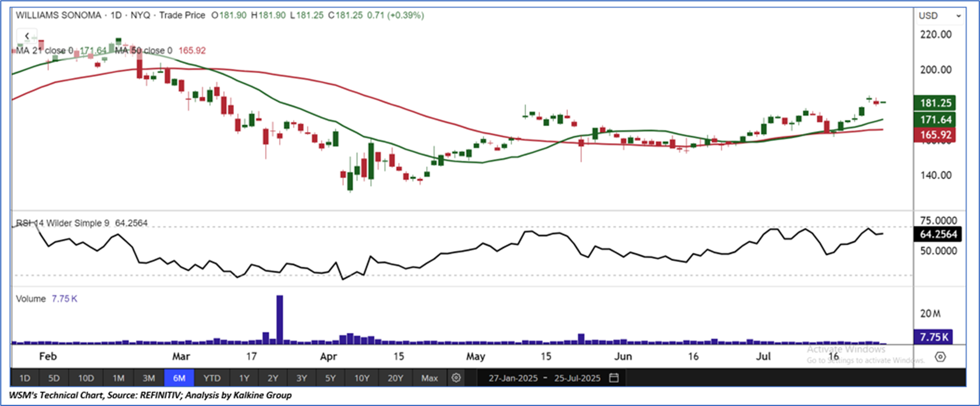
Task: Click the 140.00 price axis label
Action: [x=936, y=176]
